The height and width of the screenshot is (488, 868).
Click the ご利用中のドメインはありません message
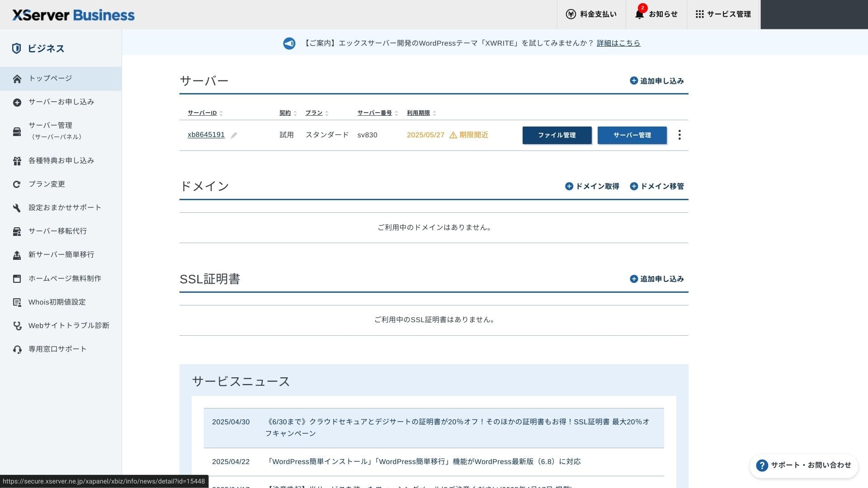point(434,228)
